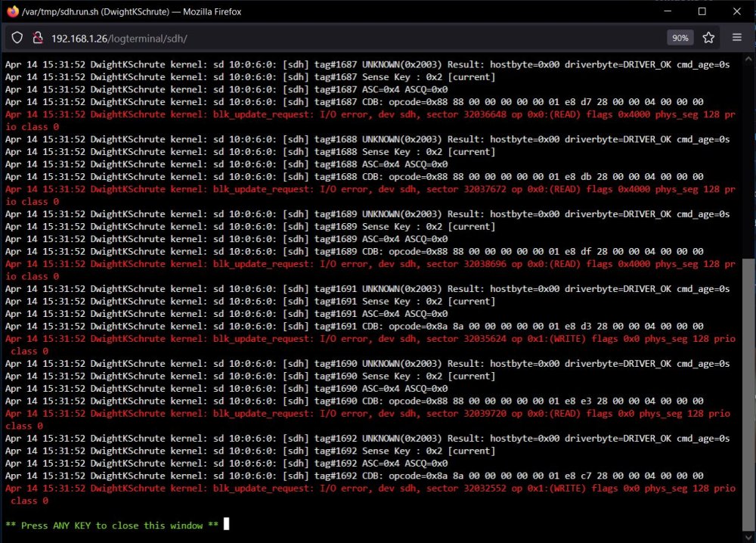Click the address bar URL 192.168.1.26/logterminal/sdh/
Viewport: 756px width, 543px height.
pos(119,39)
